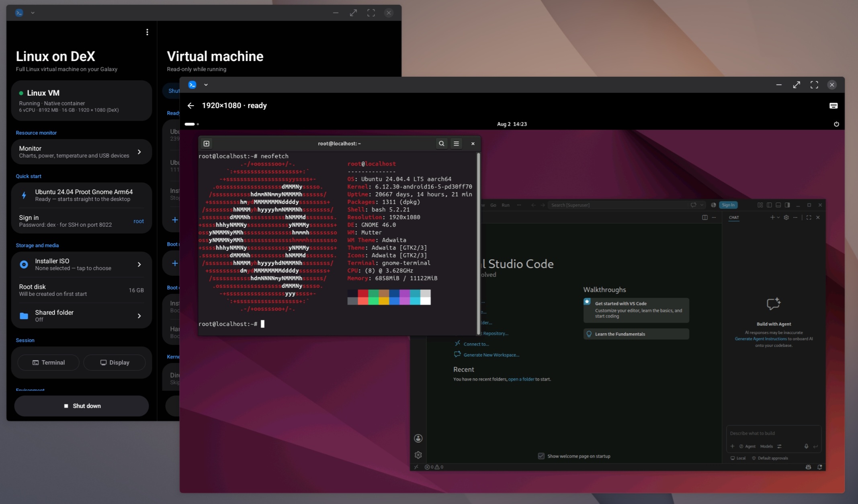Click the VS Code Search [Superuser] field

(626, 205)
